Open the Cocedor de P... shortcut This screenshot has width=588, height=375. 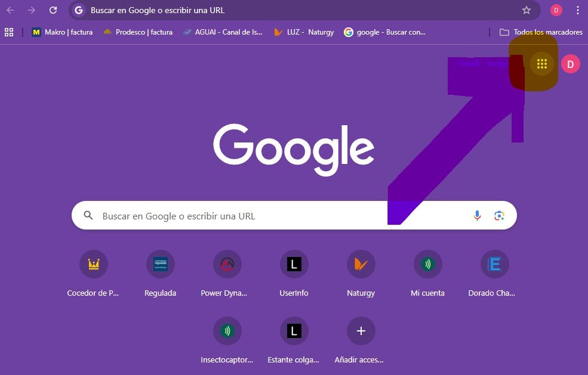(x=93, y=264)
